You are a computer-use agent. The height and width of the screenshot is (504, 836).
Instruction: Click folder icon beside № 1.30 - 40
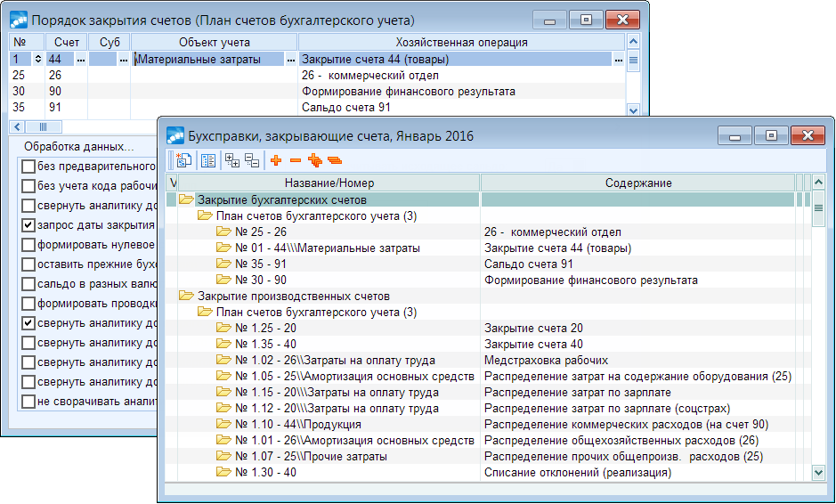click(x=223, y=472)
